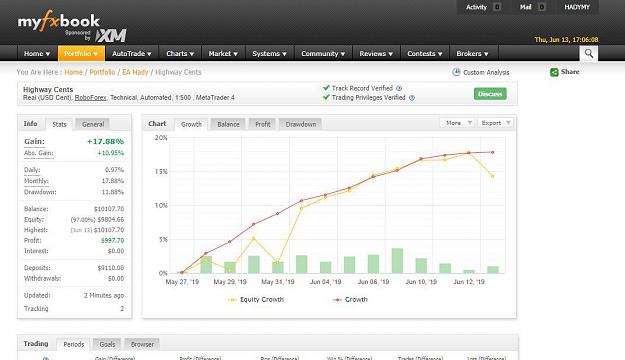Click the Monthly stat label
Screen dimensions: 625x360
[x=36, y=181]
